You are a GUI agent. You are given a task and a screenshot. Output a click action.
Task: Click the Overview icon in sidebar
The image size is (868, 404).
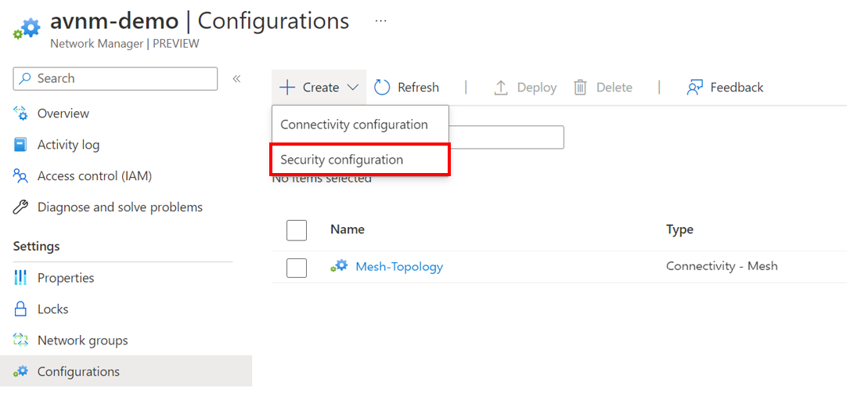(20, 114)
